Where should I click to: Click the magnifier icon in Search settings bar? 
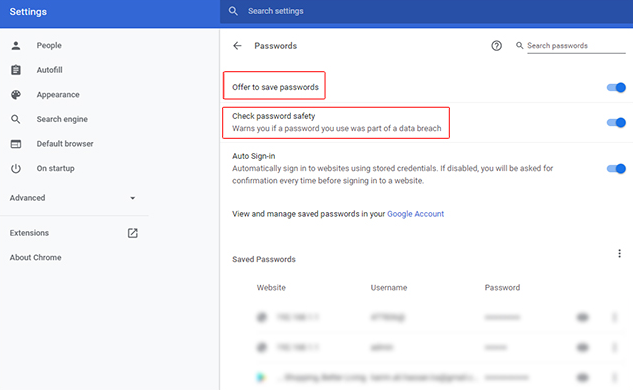tap(233, 11)
